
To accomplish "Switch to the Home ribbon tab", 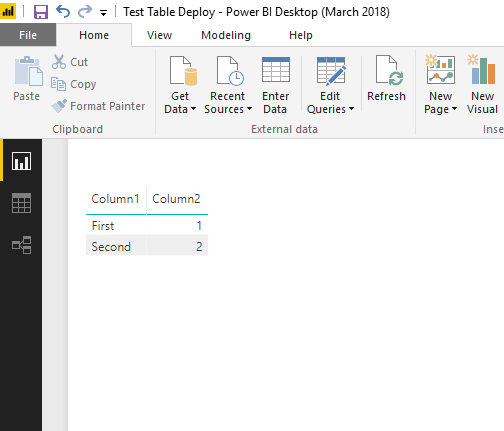I will (94, 35).
